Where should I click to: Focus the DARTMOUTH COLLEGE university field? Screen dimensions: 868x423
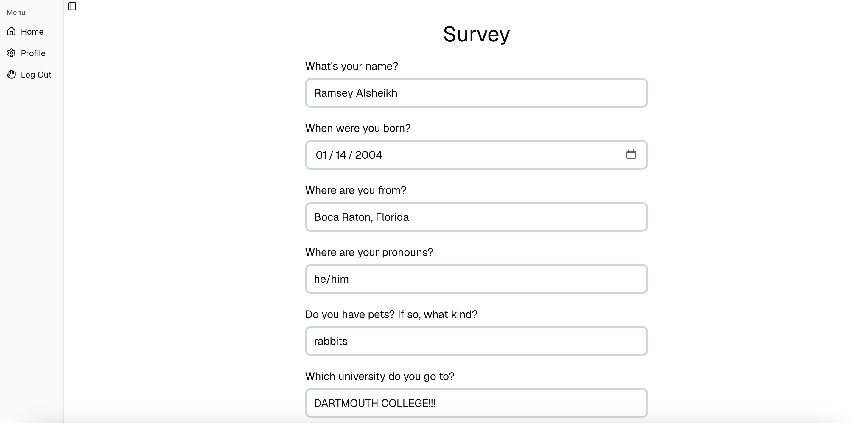coord(476,403)
